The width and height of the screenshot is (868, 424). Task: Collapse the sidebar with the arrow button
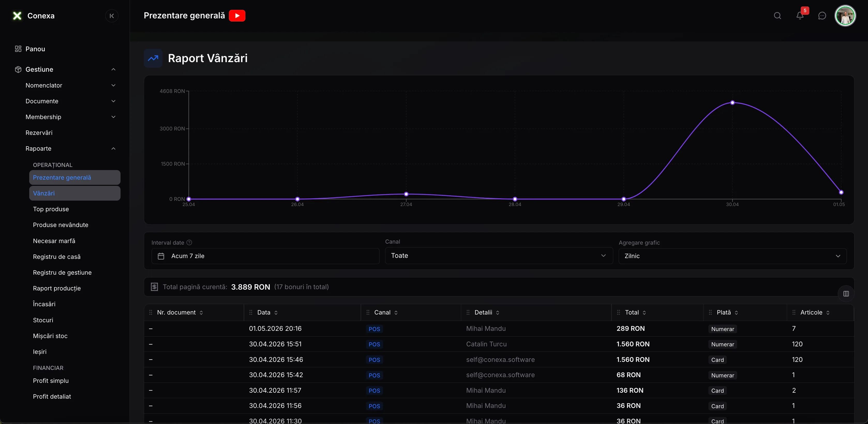pos(112,16)
